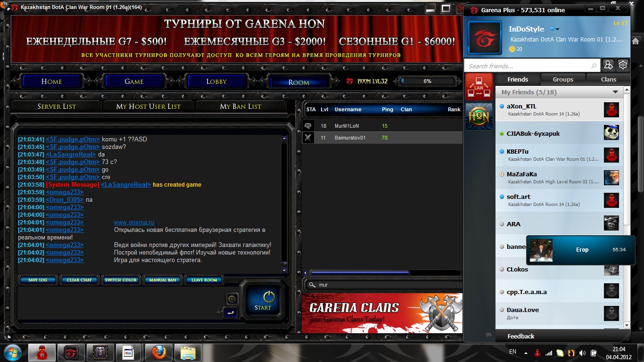Show hidden system tray icons

coord(525,353)
